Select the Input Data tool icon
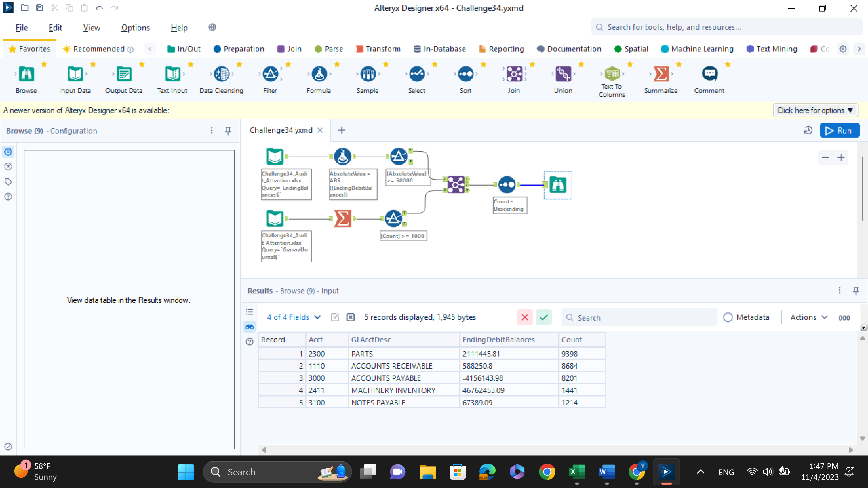This screenshot has width=868, height=488. click(x=75, y=74)
